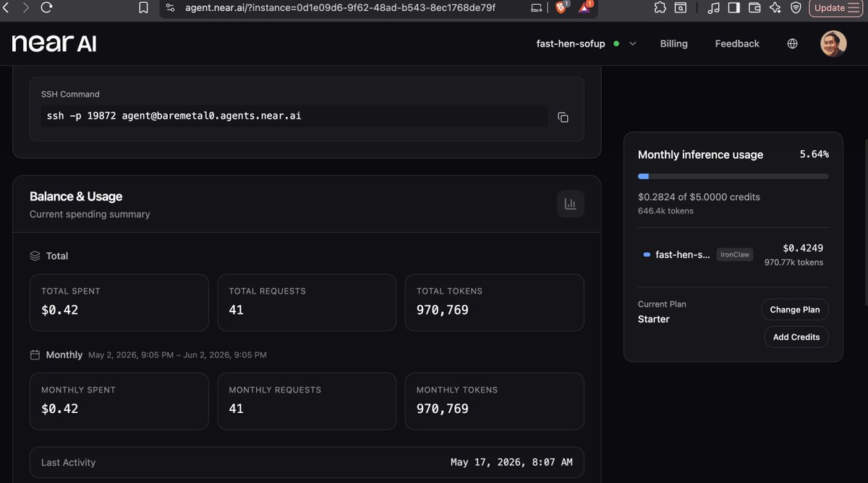Click the blue dot beside fast-hen-s...
The image size is (868, 483).
point(647,255)
